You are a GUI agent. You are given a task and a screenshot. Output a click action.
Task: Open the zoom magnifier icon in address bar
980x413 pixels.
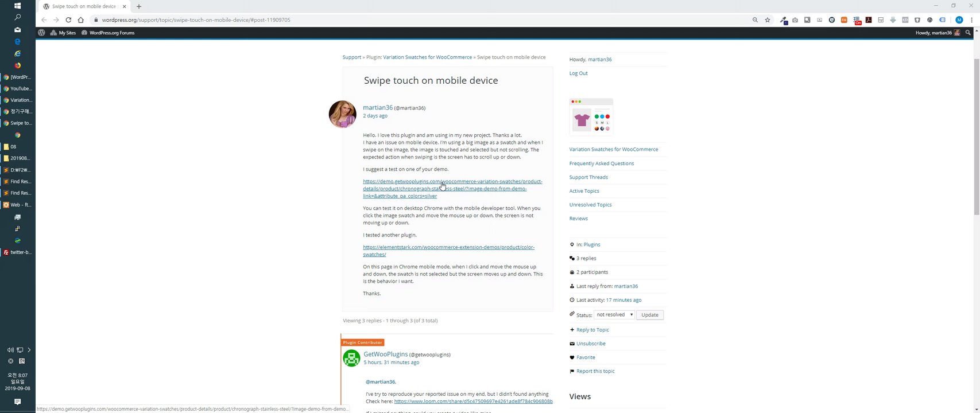pyautogui.click(x=755, y=20)
